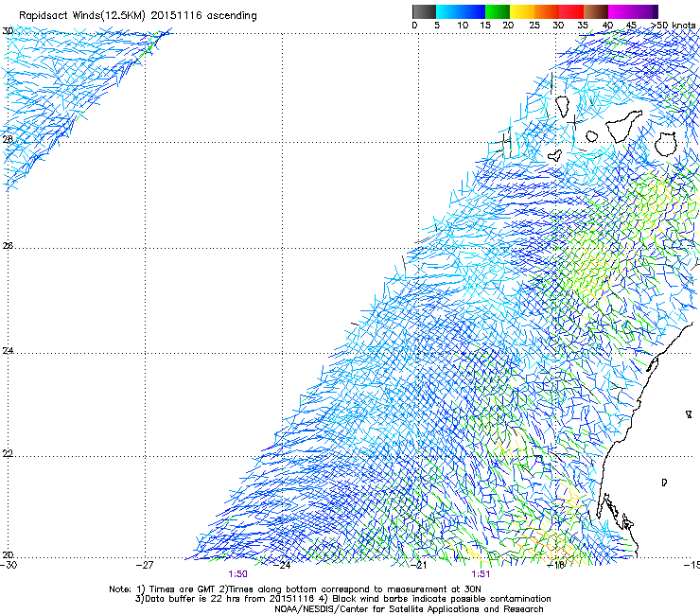Image resolution: width=700 pixels, height=615 pixels.
Task: Click the -18 longitude axis label
Action: click(556, 565)
